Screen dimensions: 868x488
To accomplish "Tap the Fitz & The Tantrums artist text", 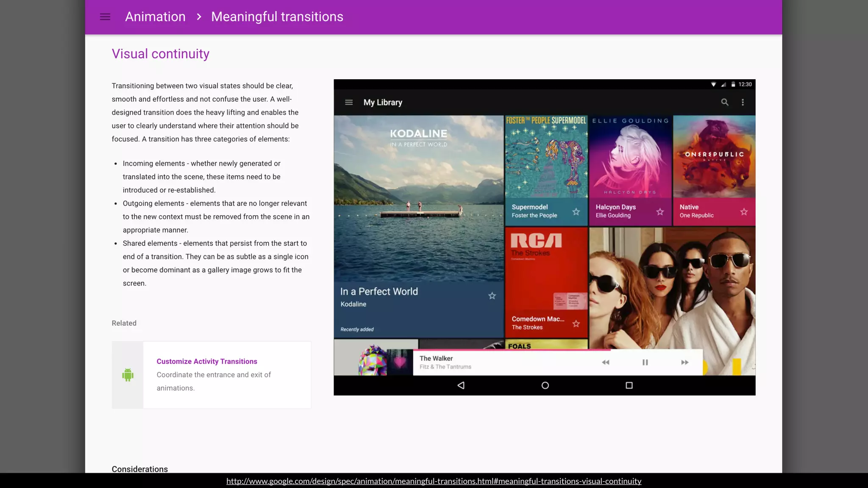I will pos(445,367).
